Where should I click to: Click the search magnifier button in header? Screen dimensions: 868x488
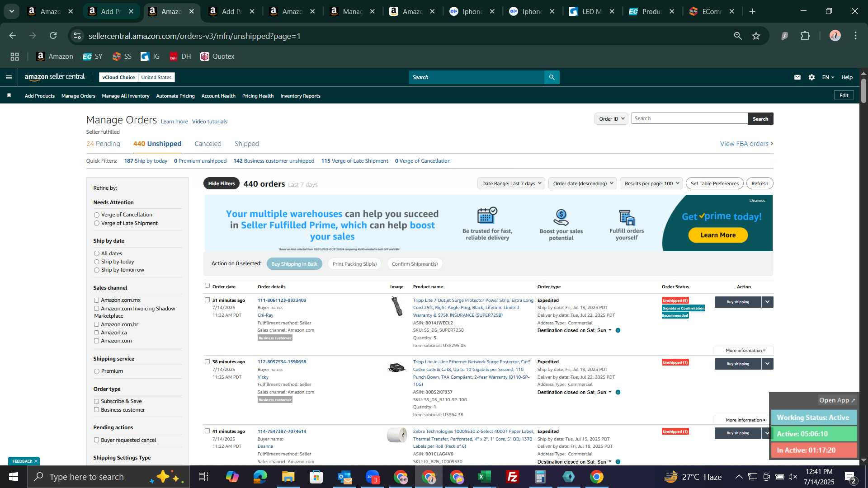coord(552,77)
